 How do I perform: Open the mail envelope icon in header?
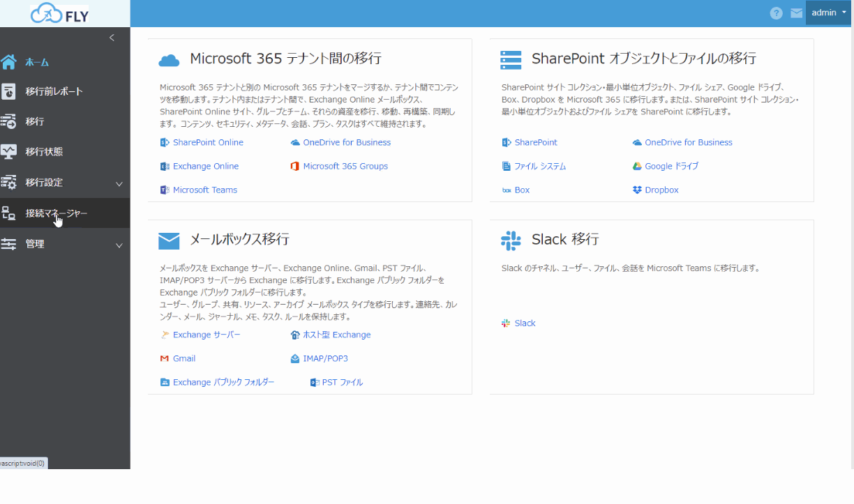tap(796, 13)
